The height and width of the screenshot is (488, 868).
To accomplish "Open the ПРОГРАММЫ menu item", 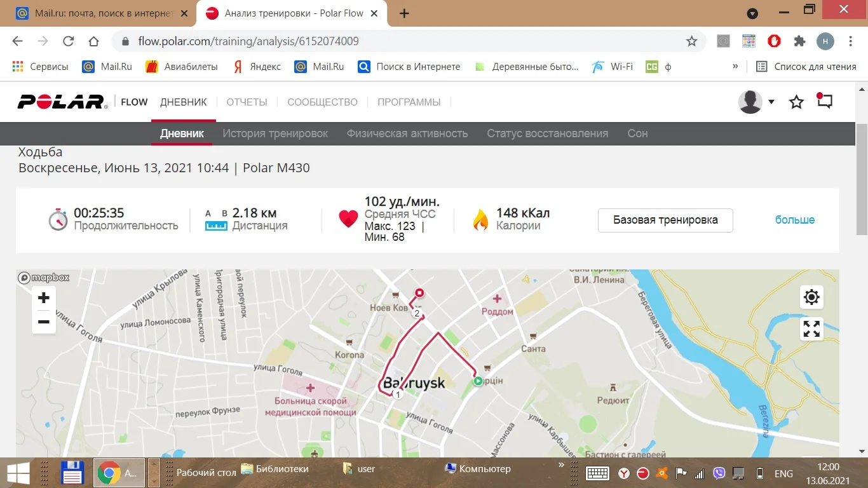I will tap(409, 102).
